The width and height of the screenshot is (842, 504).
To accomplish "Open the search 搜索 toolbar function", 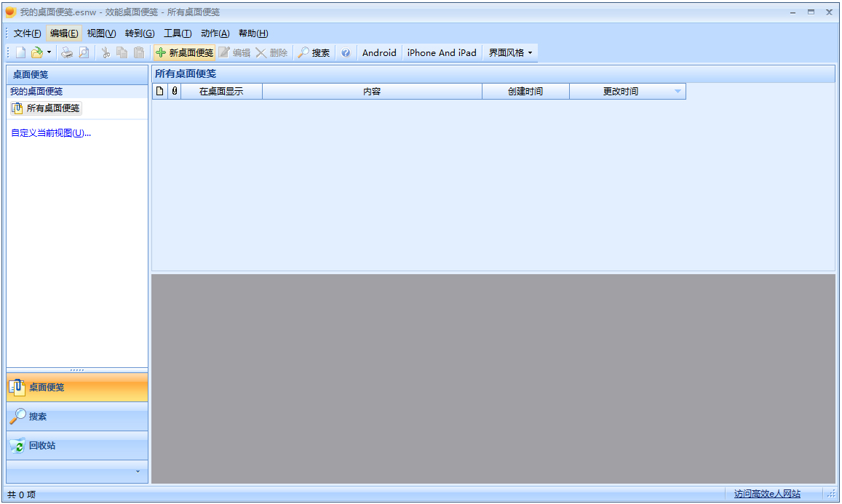I will pyautogui.click(x=314, y=52).
